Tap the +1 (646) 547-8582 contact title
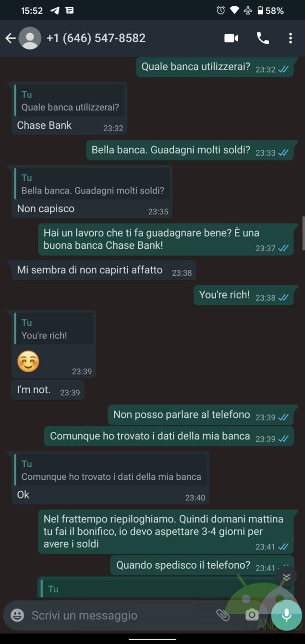The width and height of the screenshot is (305, 644). 96,38
